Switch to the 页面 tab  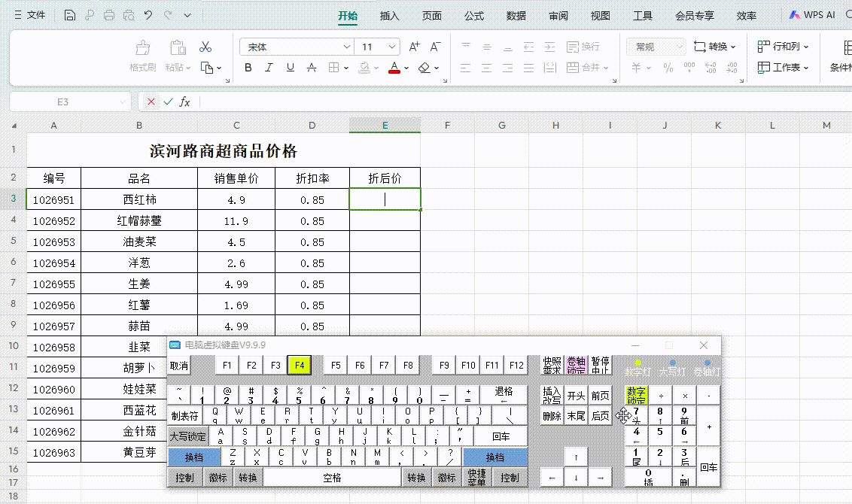click(432, 16)
